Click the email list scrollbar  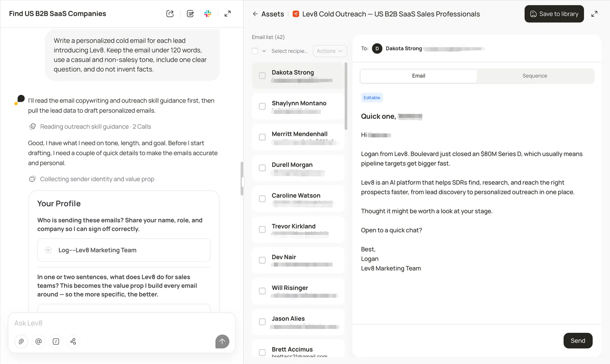pyautogui.click(x=346, y=96)
